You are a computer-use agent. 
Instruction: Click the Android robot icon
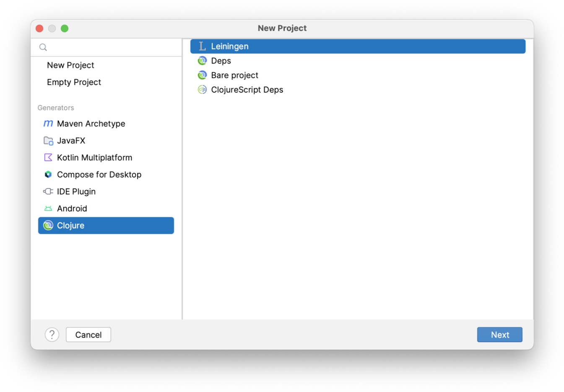pyautogui.click(x=48, y=208)
